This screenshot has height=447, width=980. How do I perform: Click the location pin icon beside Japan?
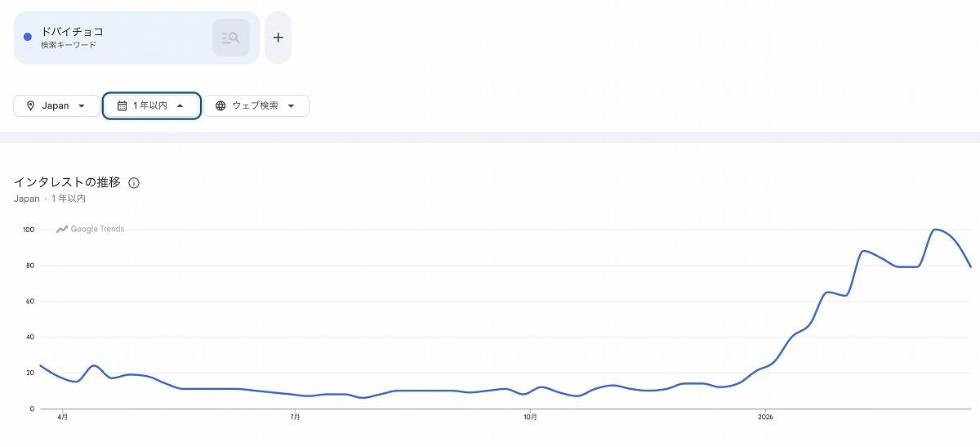31,105
